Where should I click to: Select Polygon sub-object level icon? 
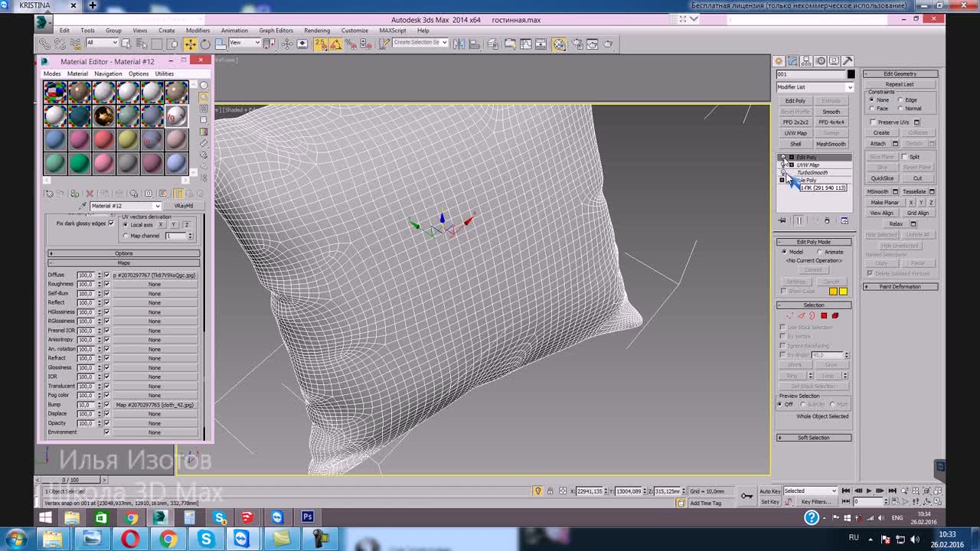pos(824,315)
